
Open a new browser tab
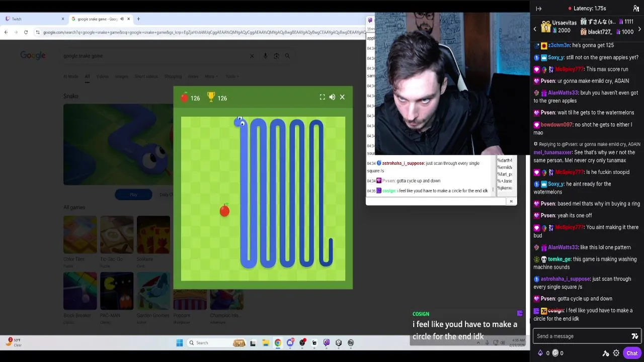pyautogui.click(x=138, y=19)
